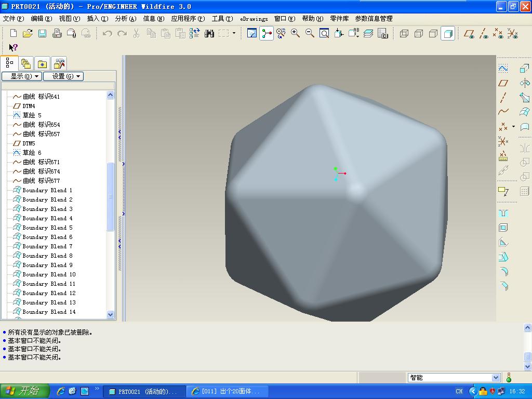Screen dimensions: 532x399
Task: Click the Round tool icon
Action: point(503,271)
